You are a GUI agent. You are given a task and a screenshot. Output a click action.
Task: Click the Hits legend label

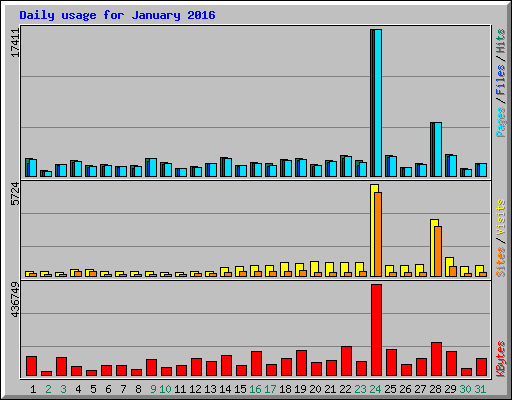(x=501, y=41)
